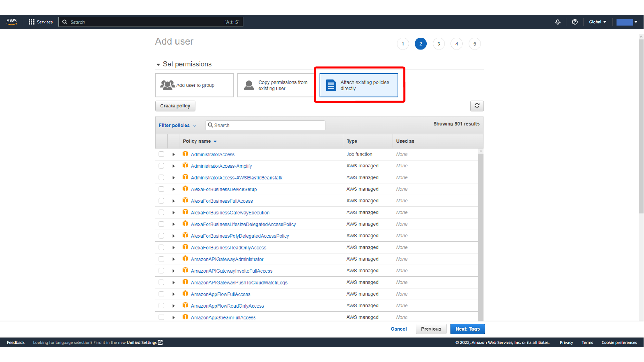Viewport: 644px width, 362px height.
Task: Click the group icon in Add user to group
Action: pyautogui.click(x=167, y=85)
